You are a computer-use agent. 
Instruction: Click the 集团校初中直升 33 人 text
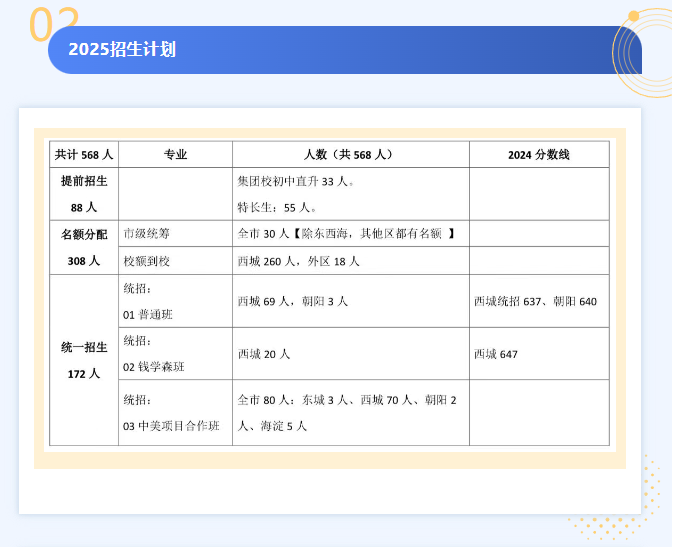[x=296, y=182]
